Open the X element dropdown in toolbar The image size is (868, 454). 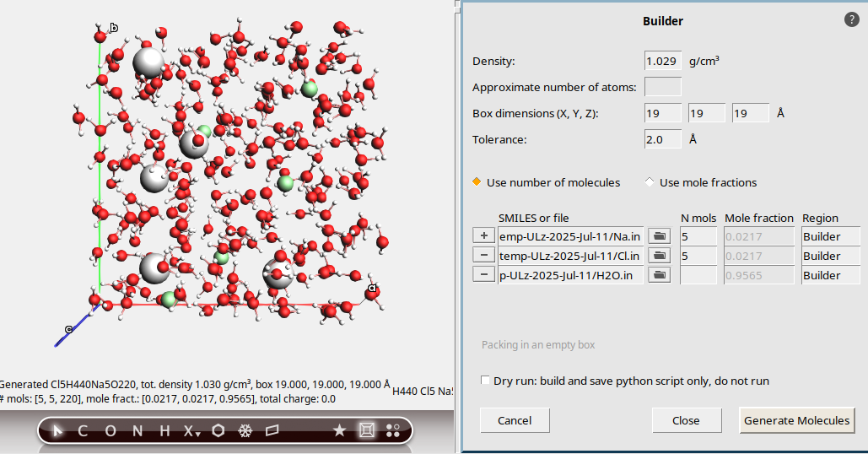192,431
